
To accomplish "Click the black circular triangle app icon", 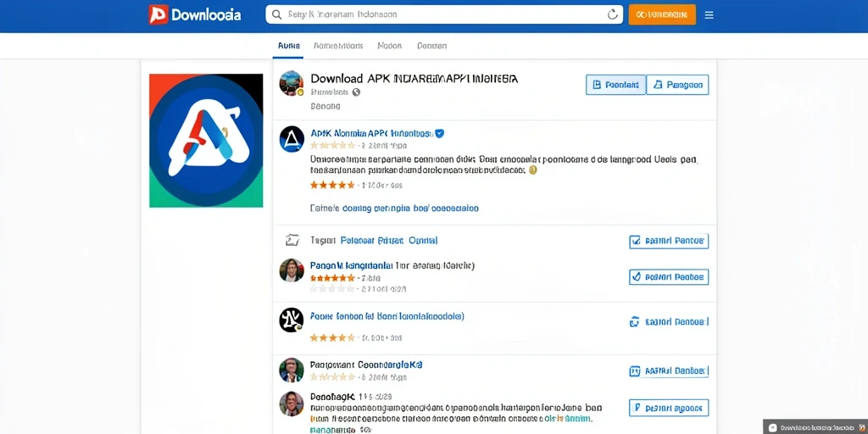I will (x=292, y=139).
